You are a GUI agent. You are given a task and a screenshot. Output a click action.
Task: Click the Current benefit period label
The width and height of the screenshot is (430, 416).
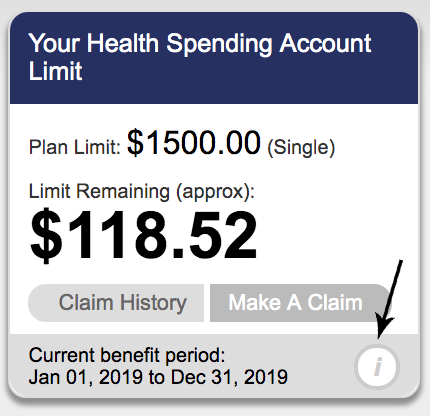pyautogui.click(x=127, y=355)
